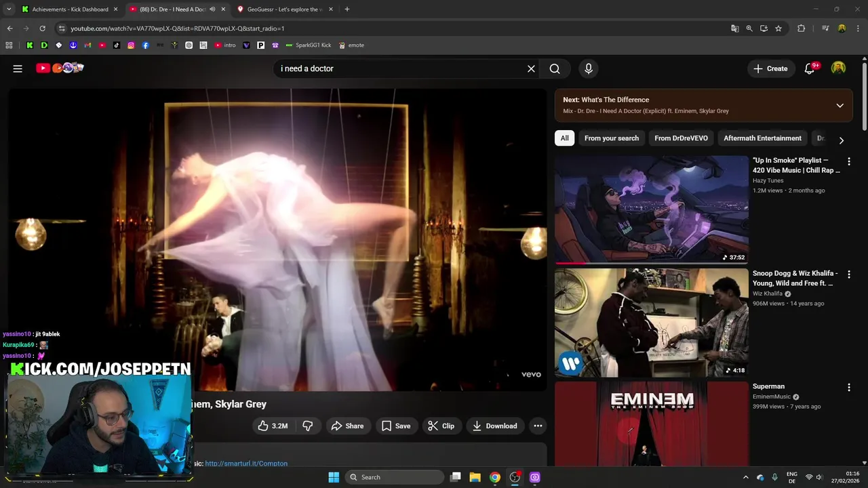
Task: Open Chrome apps grid in bookmarks bar
Action: (9, 45)
